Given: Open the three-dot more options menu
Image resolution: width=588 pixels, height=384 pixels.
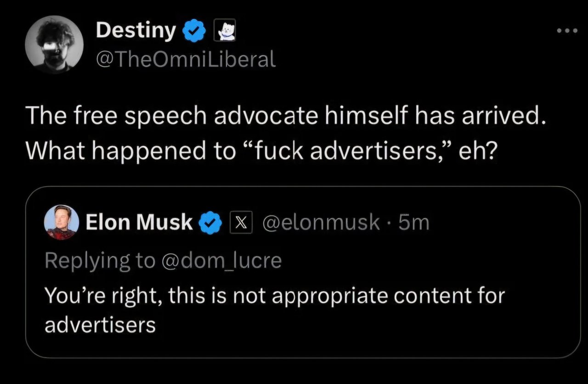Looking at the screenshot, I should pos(566,30).
